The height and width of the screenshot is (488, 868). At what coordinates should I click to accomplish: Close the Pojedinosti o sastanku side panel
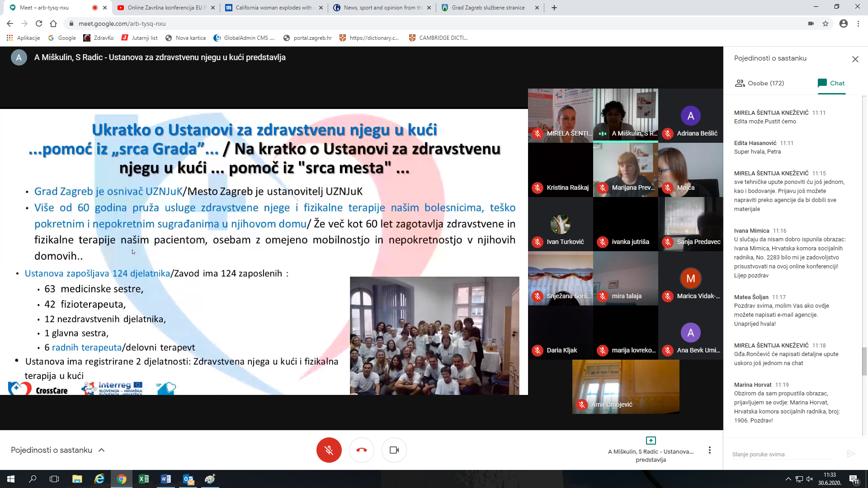click(855, 59)
